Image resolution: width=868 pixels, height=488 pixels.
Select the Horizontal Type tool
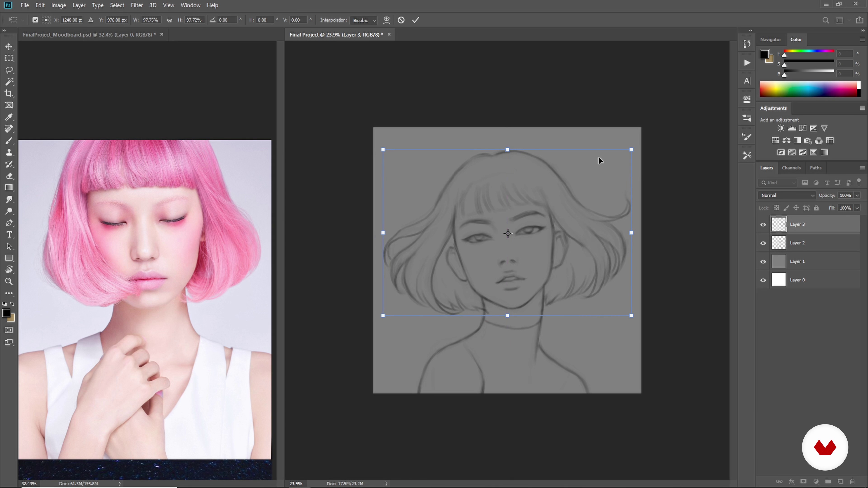click(x=9, y=235)
